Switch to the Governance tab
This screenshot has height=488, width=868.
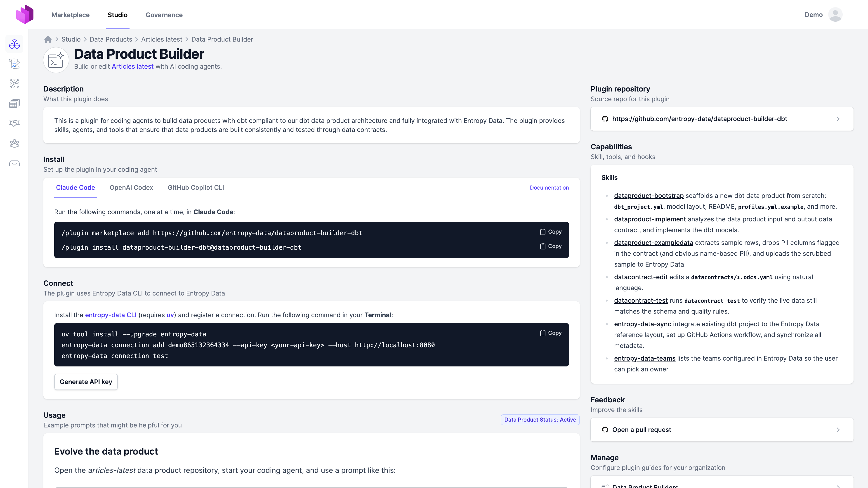164,15
